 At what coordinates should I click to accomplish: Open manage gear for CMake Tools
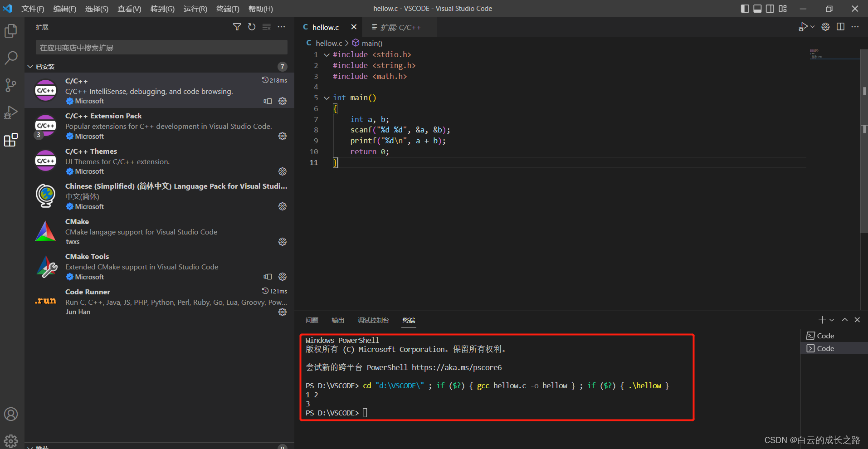point(283,277)
